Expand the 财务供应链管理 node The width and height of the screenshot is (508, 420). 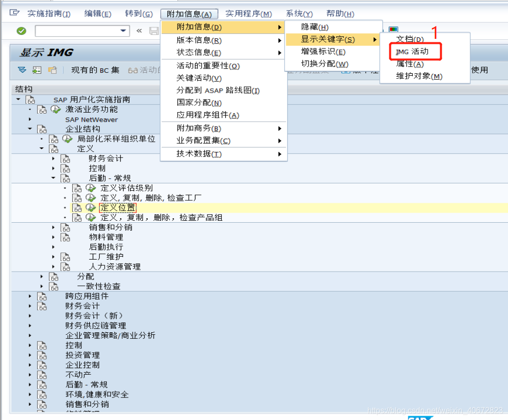[x=30, y=326]
